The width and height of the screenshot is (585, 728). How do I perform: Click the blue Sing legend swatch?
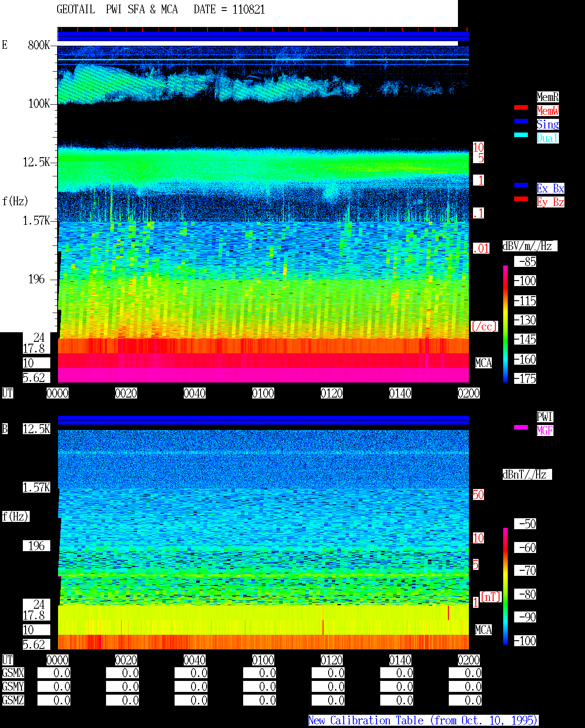point(521,121)
